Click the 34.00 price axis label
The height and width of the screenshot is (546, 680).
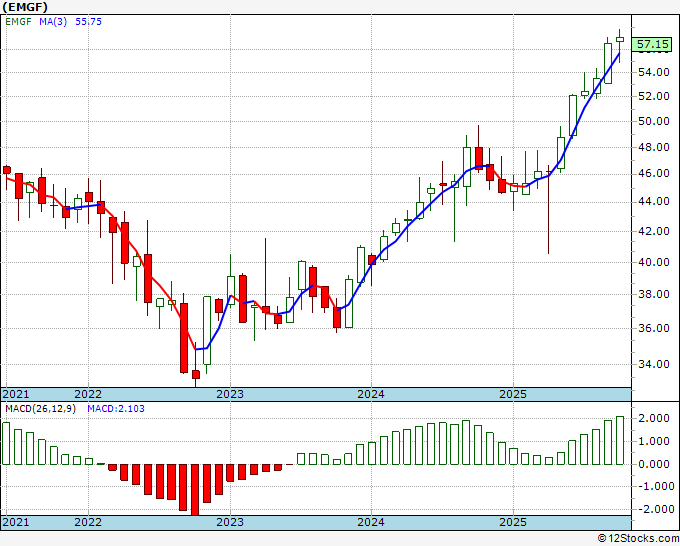point(654,364)
